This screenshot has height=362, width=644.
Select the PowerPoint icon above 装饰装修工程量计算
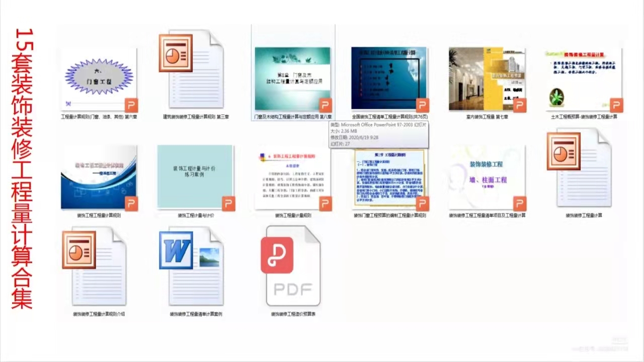coord(580,168)
